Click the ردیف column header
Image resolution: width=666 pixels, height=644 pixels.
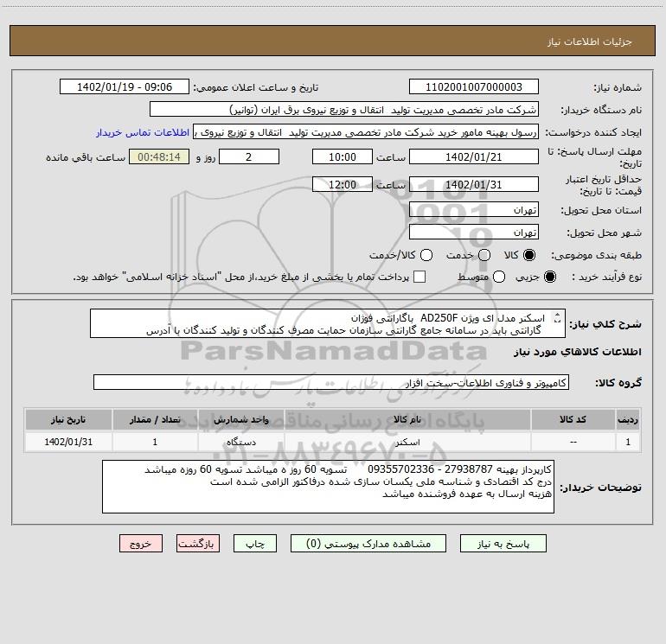tap(628, 419)
